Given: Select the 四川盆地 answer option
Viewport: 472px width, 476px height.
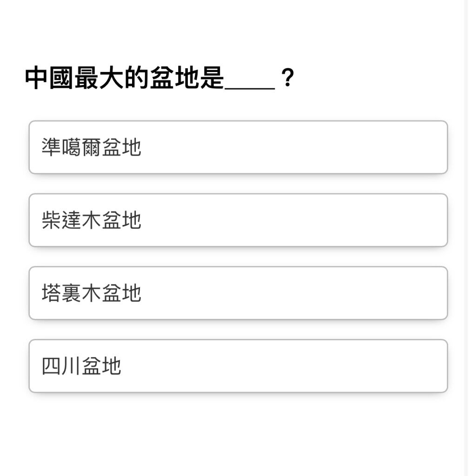Looking at the screenshot, I should (238, 366).
